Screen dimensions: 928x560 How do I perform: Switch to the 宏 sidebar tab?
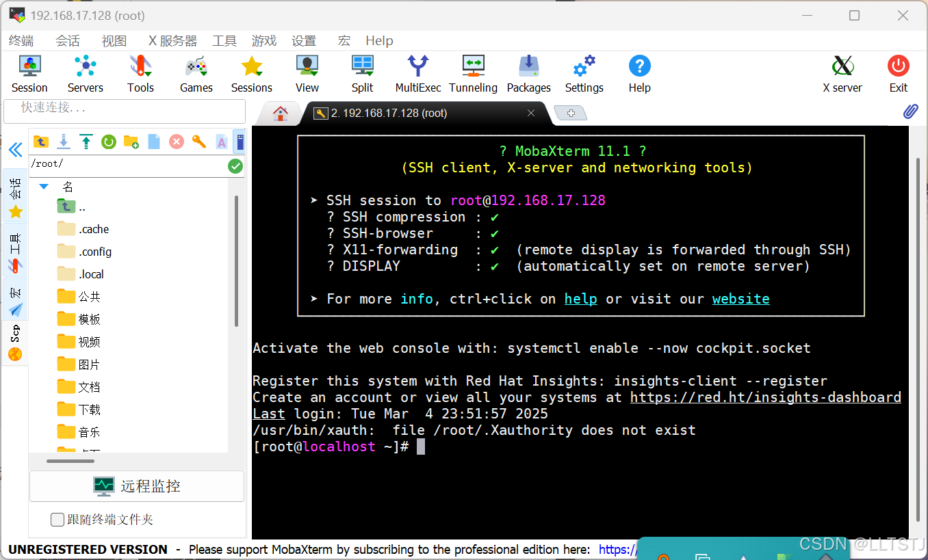pyautogui.click(x=16, y=299)
